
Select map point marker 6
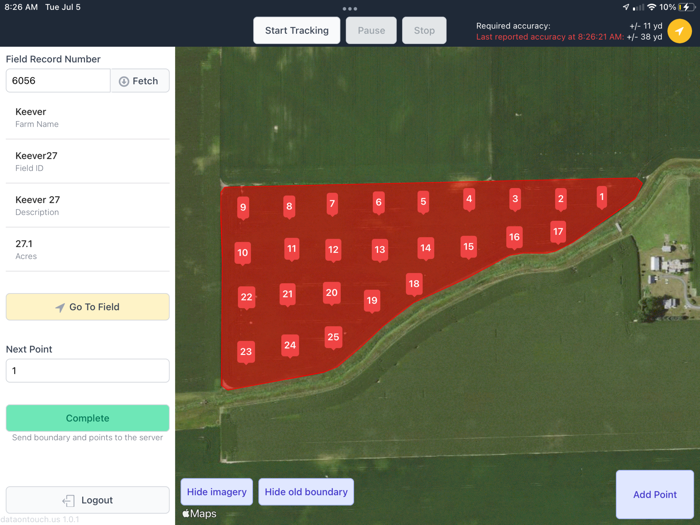pos(379,203)
